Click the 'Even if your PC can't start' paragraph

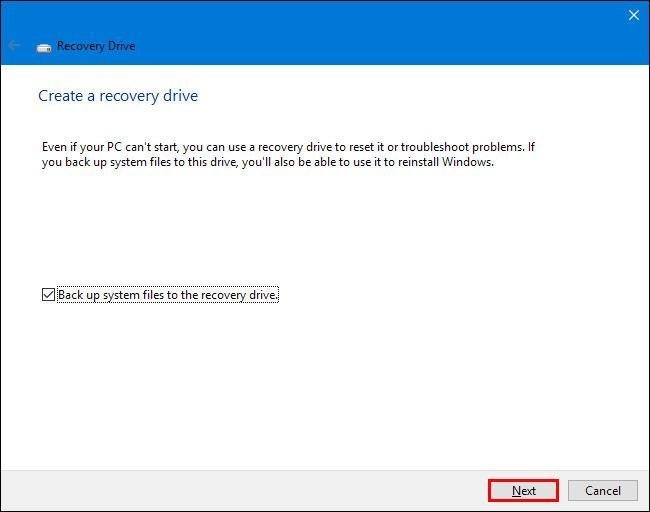point(289,154)
